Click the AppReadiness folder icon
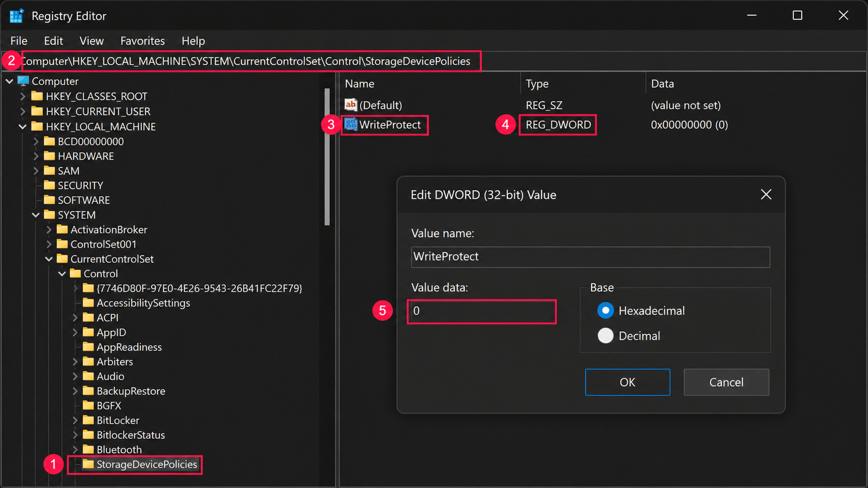Image resolution: width=868 pixels, height=488 pixels. [x=88, y=347]
